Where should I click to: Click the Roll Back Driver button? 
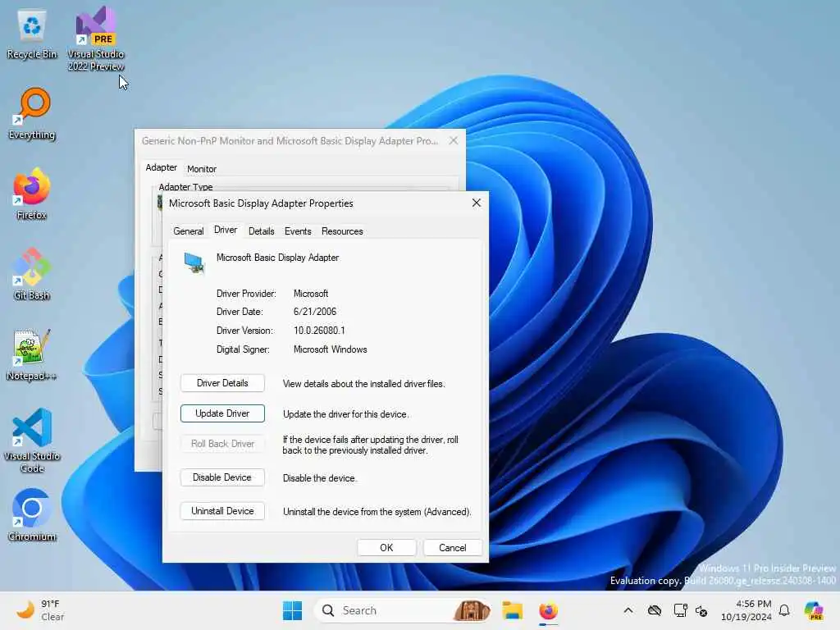pyautogui.click(x=222, y=444)
